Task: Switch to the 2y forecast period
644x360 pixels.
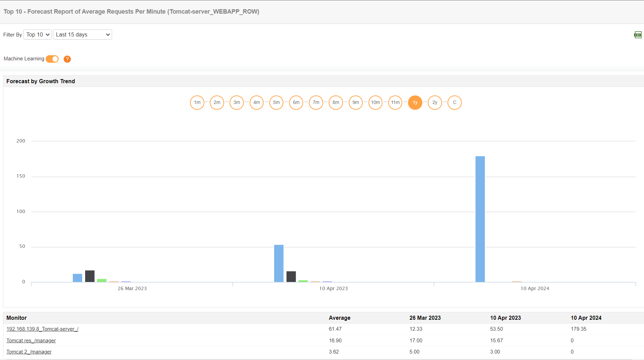Action: click(435, 102)
